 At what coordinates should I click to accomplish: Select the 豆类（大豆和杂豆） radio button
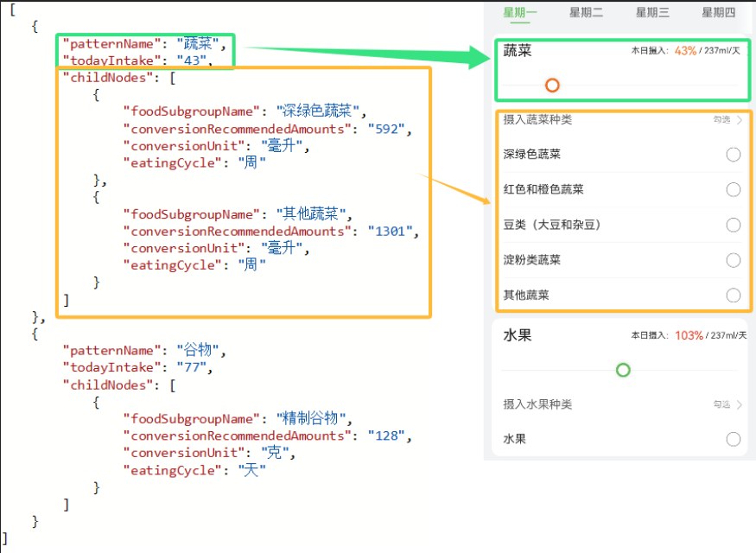coord(733,226)
